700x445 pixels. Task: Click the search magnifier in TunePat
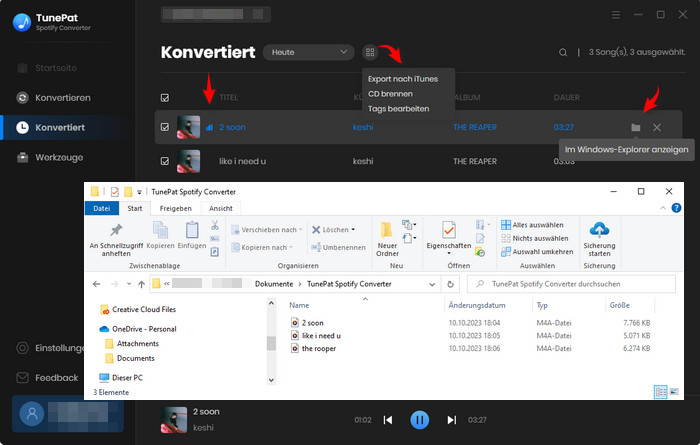pyautogui.click(x=563, y=52)
